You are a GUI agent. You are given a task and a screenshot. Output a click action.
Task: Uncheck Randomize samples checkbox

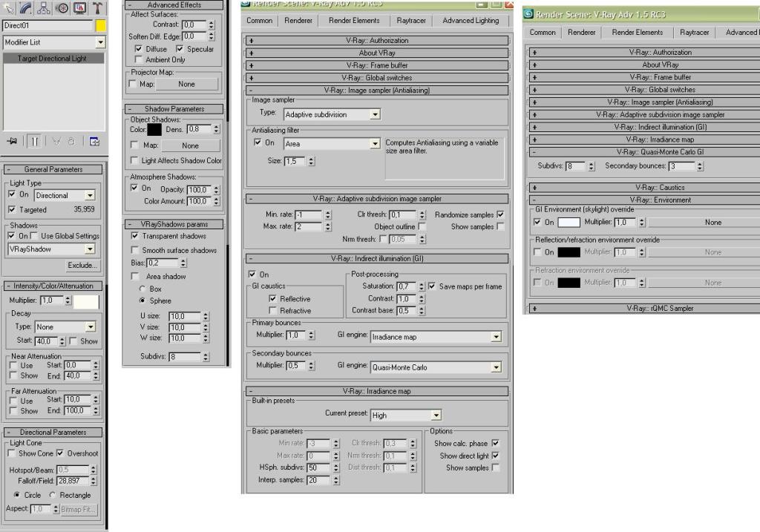500,214
